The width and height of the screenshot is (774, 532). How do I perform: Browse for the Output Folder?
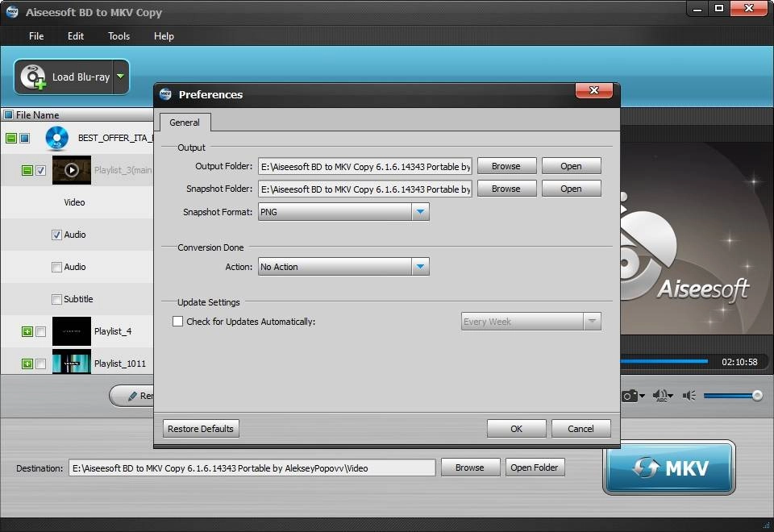pos(506,166)
